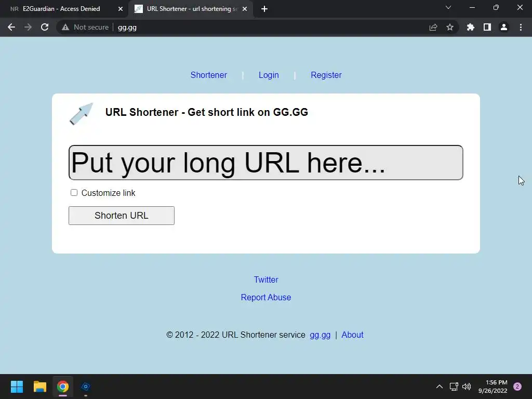The width and height of the screenshot is (532, 399).
Task: Open the Chrome profile avatar menu
Action: coord(504,27)
